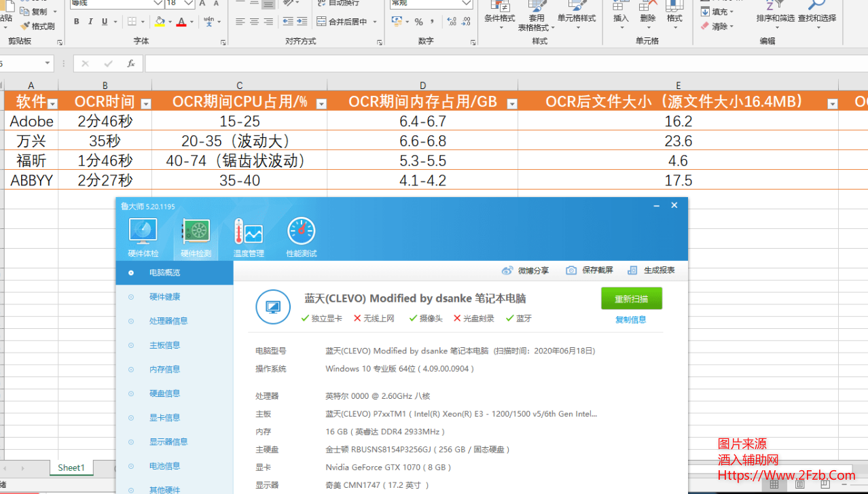Toggle the underline U button
The width and height of the screenshot is (868, 494).
pos(105,22)
